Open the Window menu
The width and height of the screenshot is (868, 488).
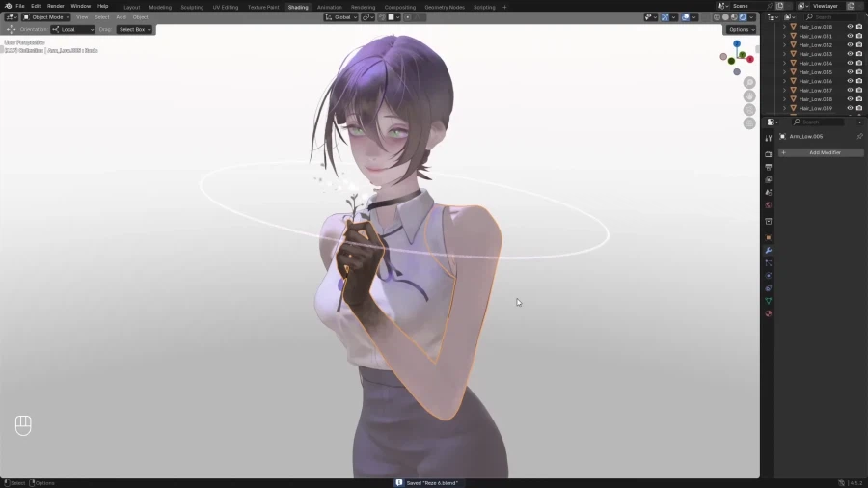coord(81,6)
